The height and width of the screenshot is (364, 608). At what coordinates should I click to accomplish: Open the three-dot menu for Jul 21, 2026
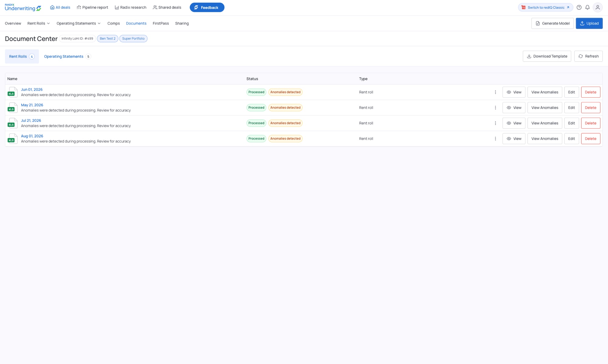[x=495, y=123]
